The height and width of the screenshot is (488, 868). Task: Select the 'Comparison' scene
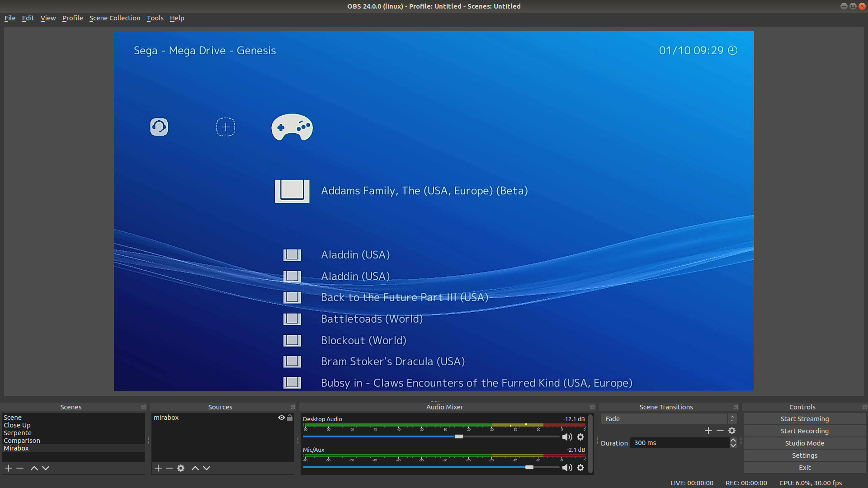[x=73, y=441]
